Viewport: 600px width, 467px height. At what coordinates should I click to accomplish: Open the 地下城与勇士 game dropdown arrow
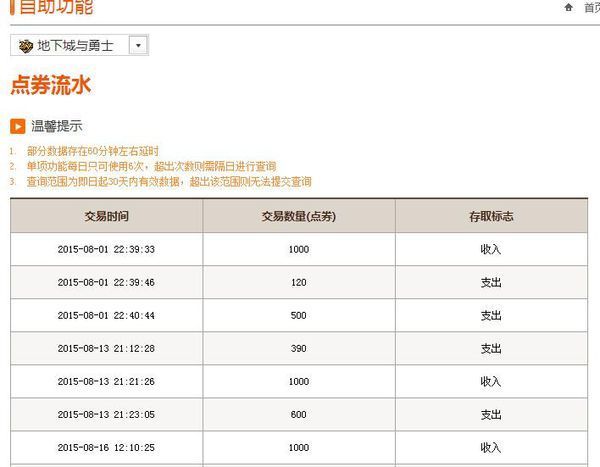pyautogui.click(x=138, y=46)
